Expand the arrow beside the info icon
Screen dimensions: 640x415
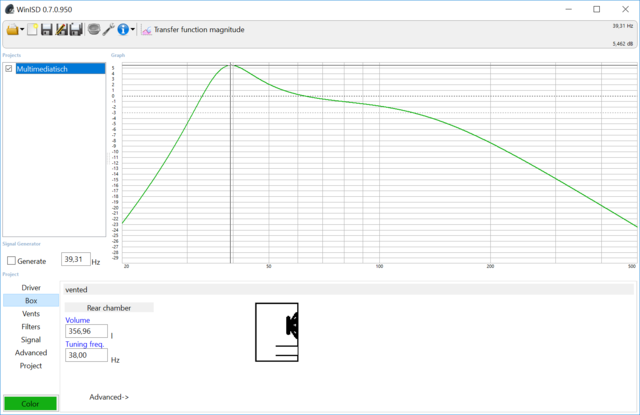click(x=132, y=30)
